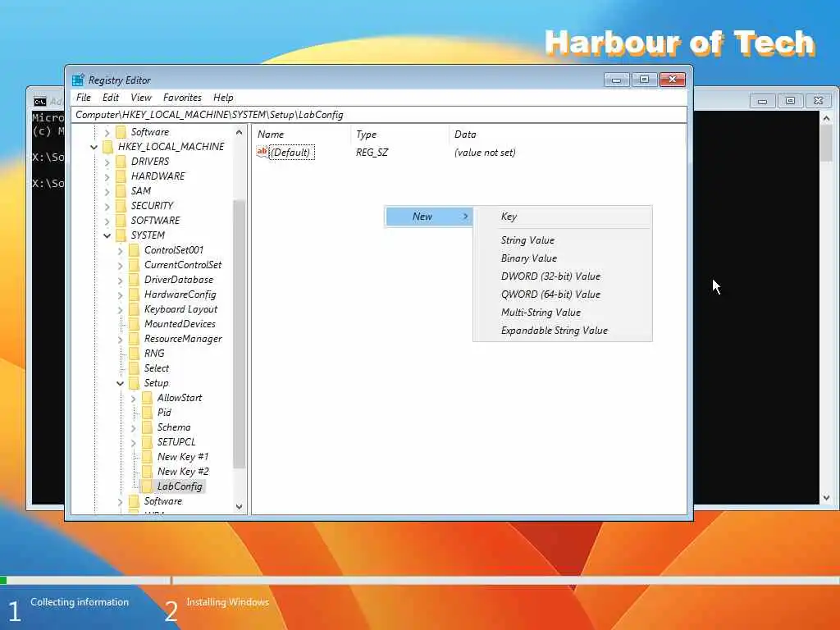
Task: Click the Registry Editor title icon
Action: tap(78, 80)
